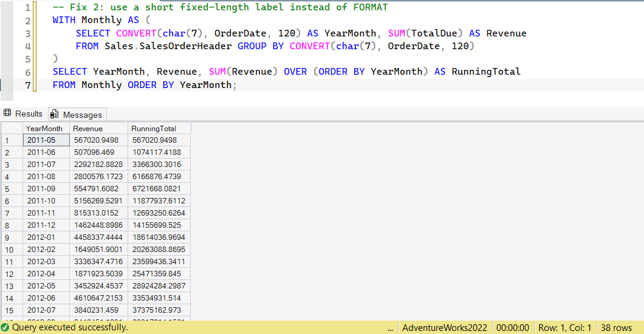The image size is (644, 334).
Task: Open the Messages tab
Action: click(x=77, y=115)
